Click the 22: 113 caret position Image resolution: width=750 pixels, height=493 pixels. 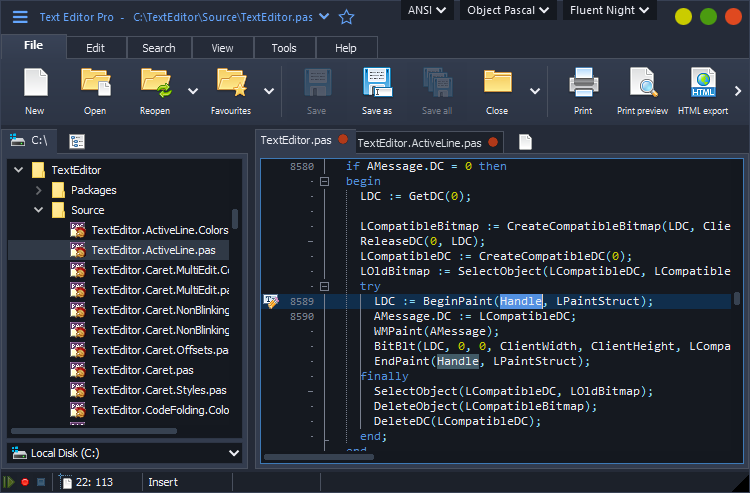click(x=94, y=482)
